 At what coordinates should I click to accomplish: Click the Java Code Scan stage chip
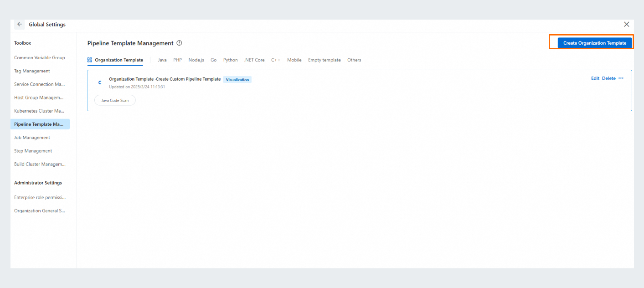pyautogui.click(x=115, y=100)
